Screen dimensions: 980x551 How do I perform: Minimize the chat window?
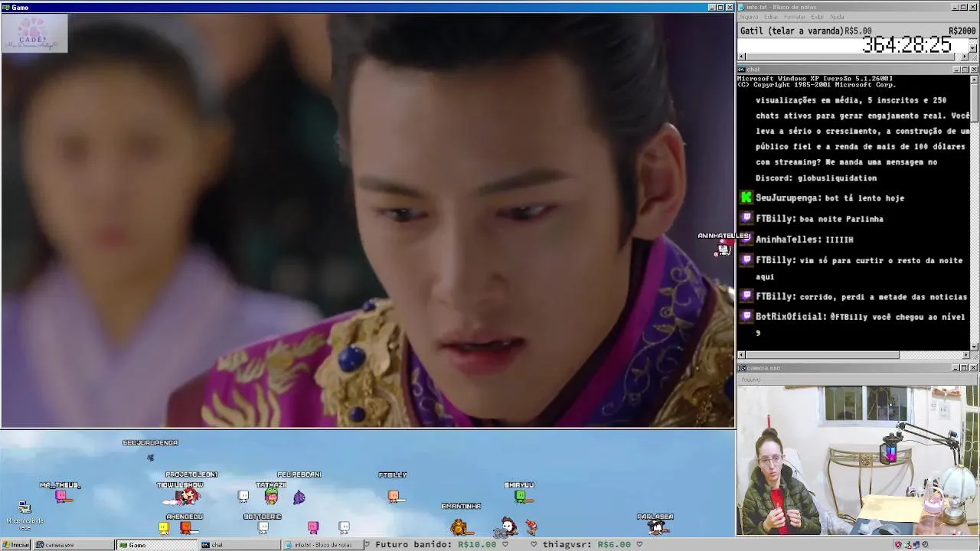pyautogui.click(x=956, y=70)
